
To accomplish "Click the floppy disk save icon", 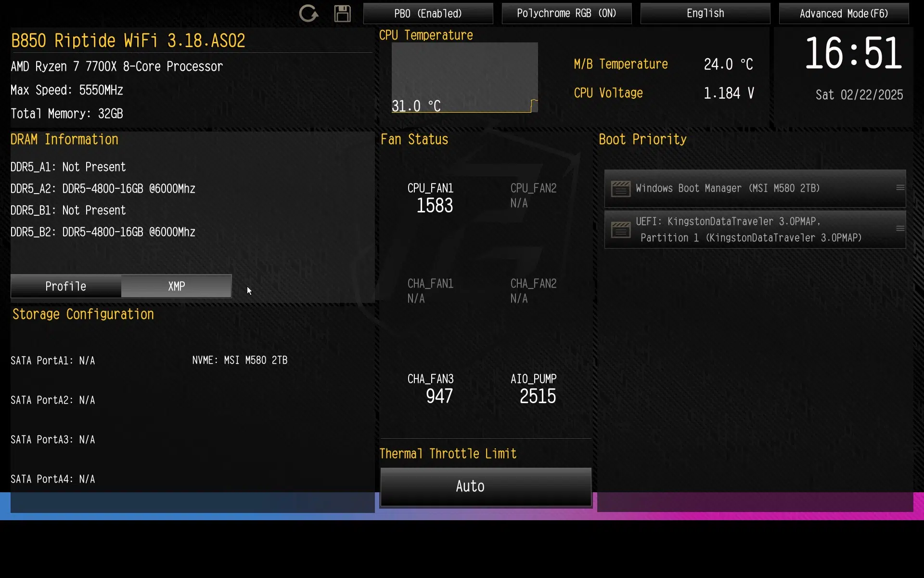I will click(342, 13).
